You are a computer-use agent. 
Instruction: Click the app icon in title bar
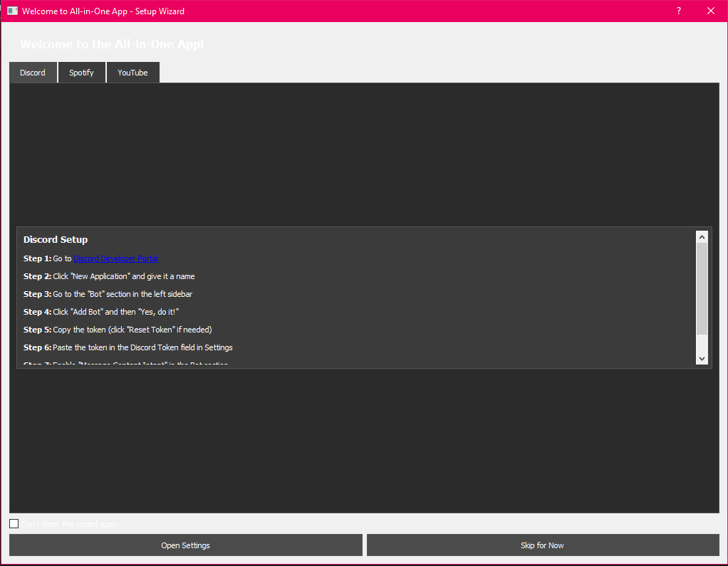pyautogui.click(x=12, y=11)
